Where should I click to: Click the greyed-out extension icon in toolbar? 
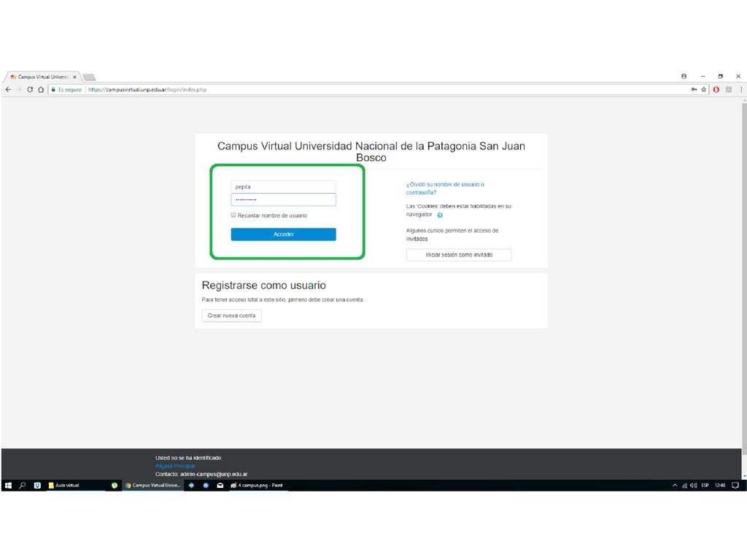point(729,90)
